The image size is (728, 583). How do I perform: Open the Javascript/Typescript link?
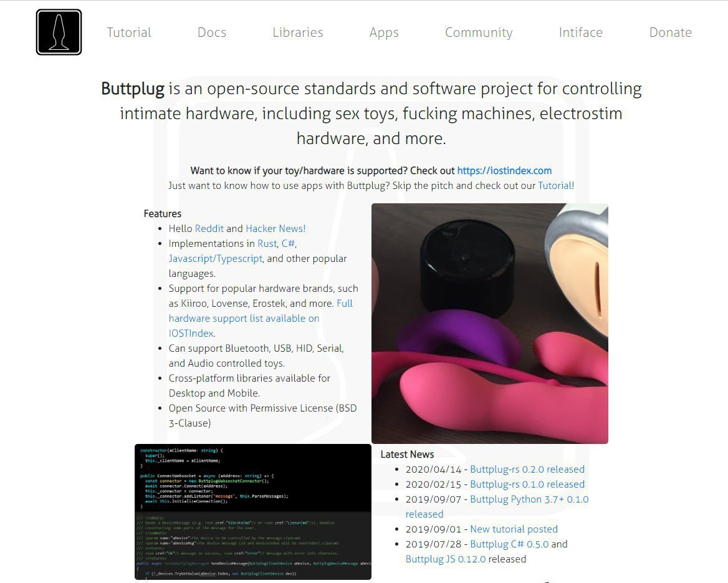(x=216, y=259)
